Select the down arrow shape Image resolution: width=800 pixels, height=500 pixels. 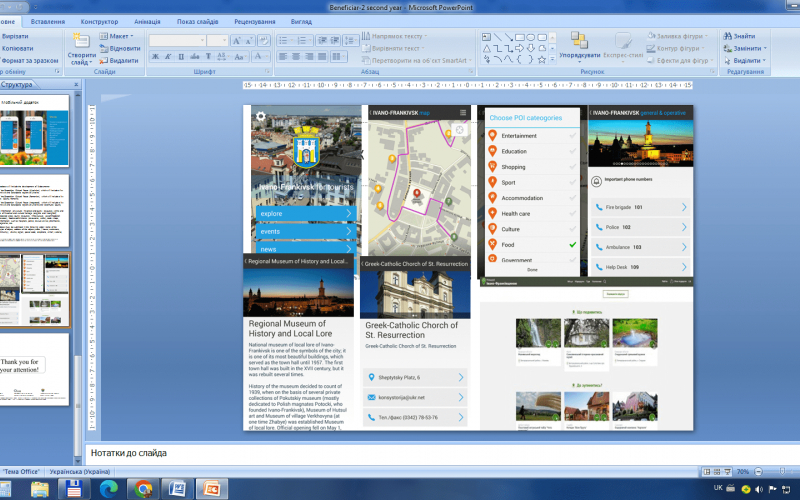[x=531, y=48]
